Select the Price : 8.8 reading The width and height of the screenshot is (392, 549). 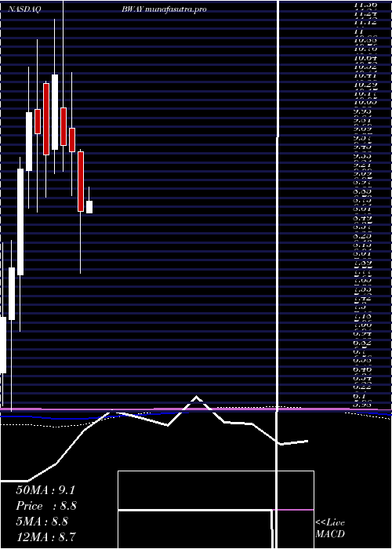click(46, 506)
